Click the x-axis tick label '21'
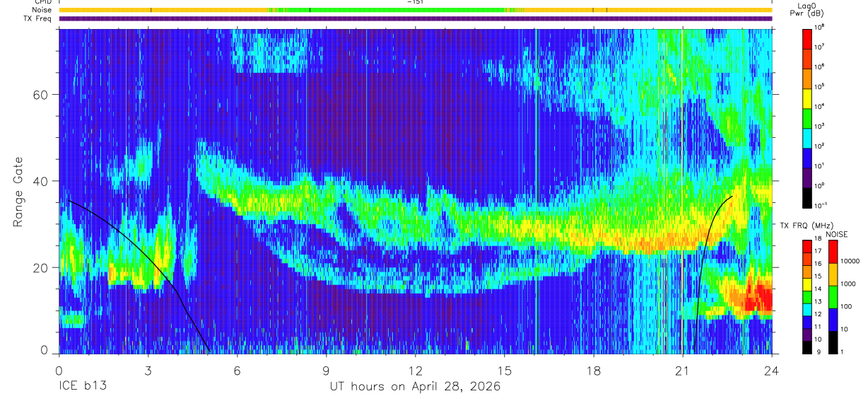This screenshot has height=401, width=868. coord(682,370)
